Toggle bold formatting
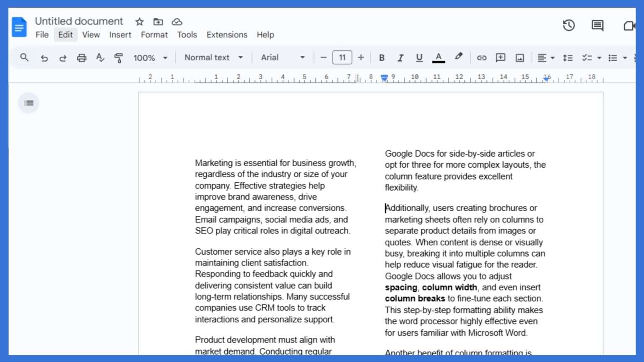Screen dimensions: 644x362 coord(382,57)
